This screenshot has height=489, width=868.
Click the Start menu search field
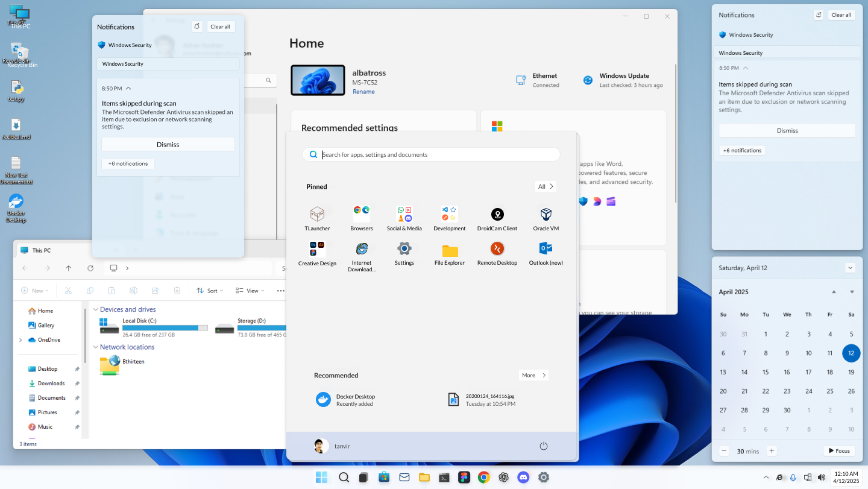[x=430, y=154]
